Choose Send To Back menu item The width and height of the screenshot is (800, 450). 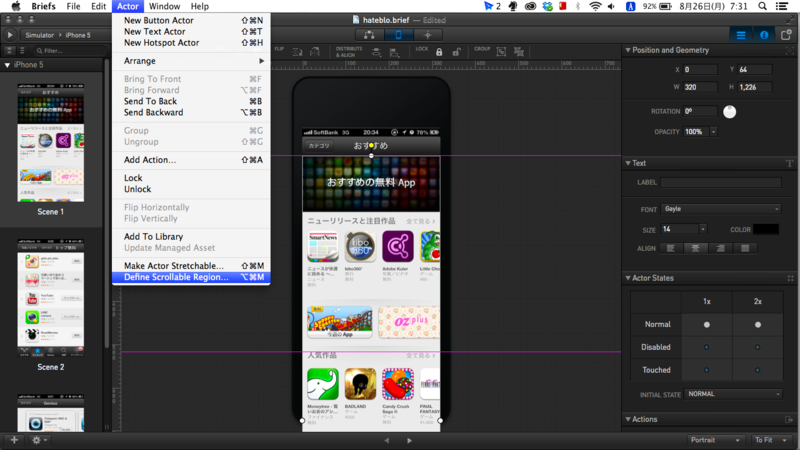(191, 101)
